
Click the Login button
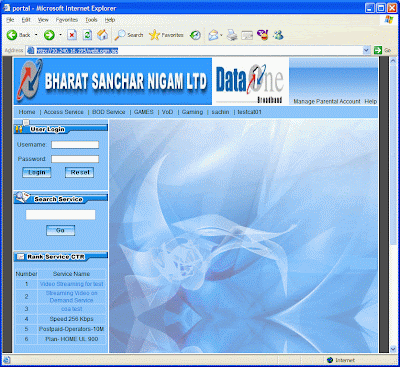tap(37, 172)
